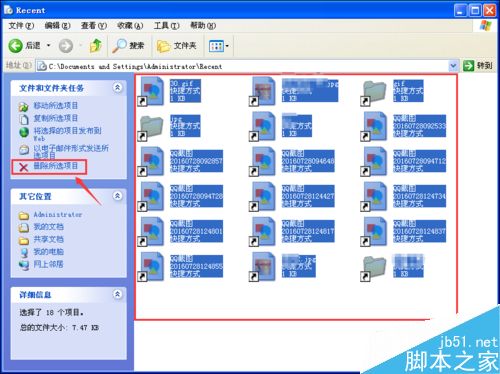Open the 工具(T) menu

166,25
